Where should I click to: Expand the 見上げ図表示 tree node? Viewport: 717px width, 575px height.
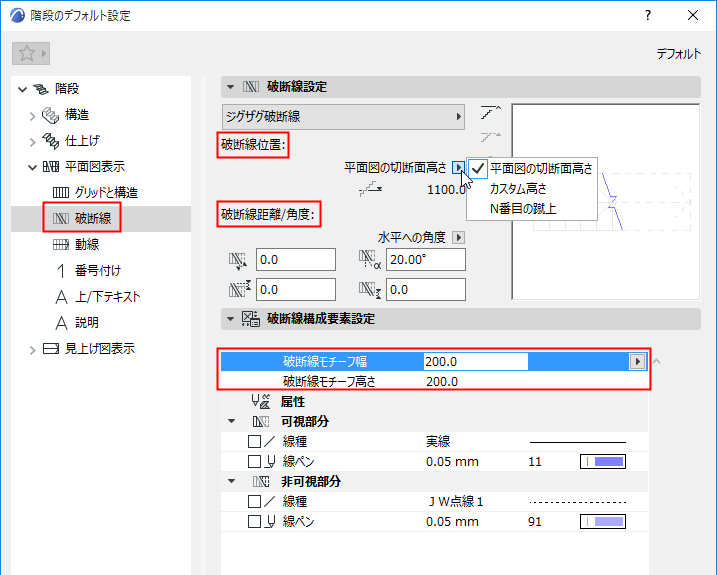[32, 350]
